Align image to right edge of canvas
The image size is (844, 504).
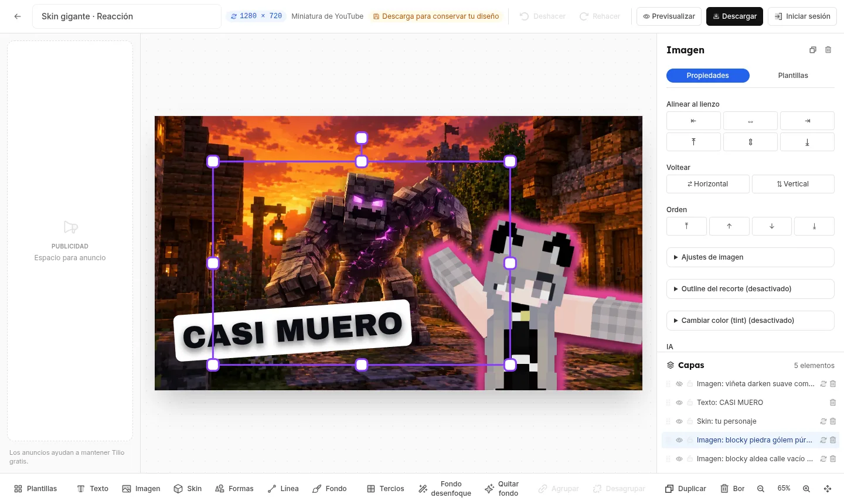[x=807, y=121]
